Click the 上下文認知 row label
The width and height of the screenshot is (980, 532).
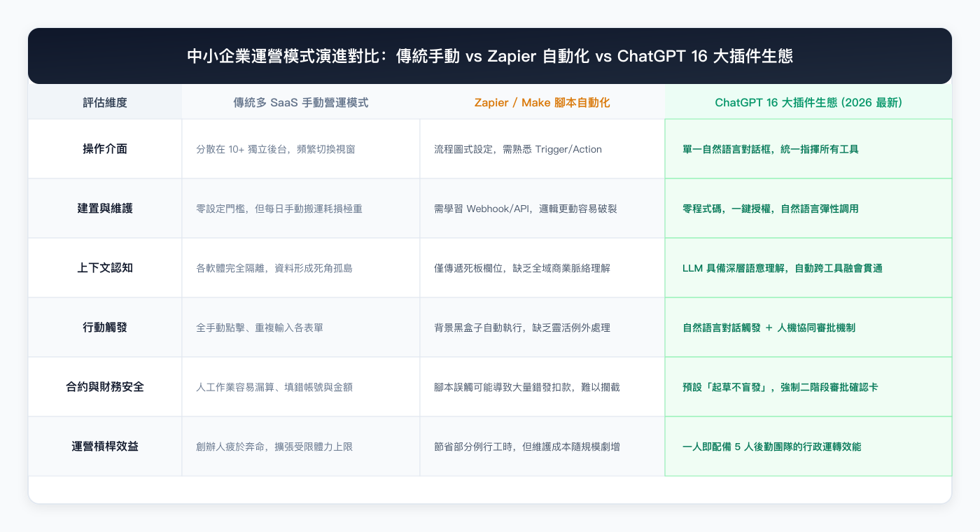[x=105, y=268]
